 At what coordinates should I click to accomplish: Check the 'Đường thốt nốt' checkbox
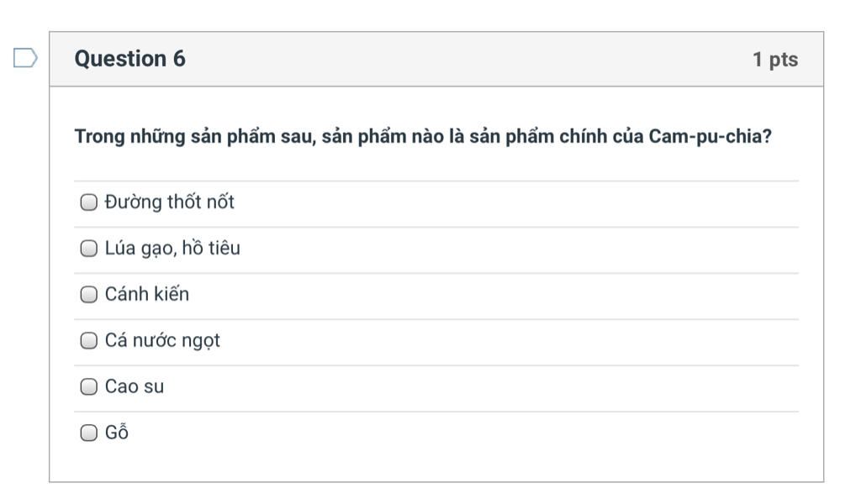coord(88,202)
